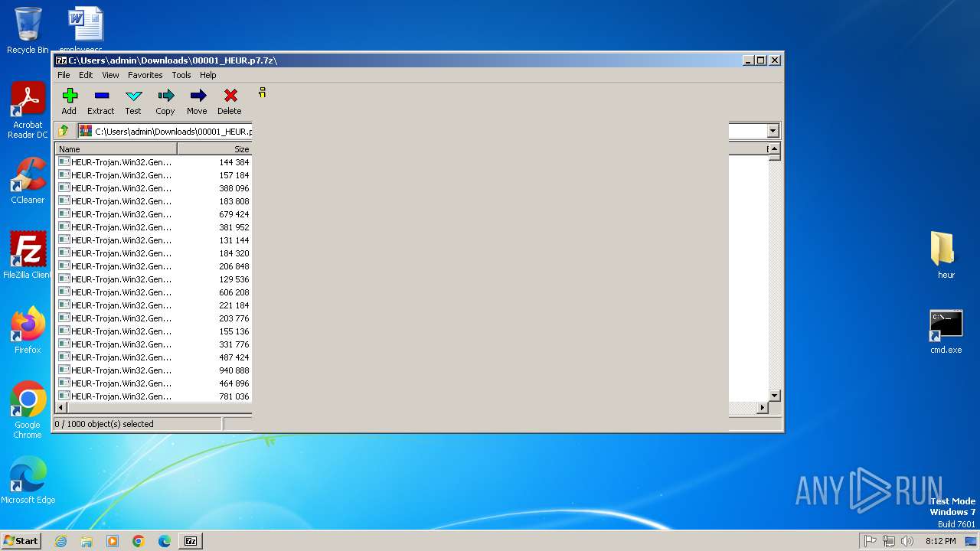Select the file with size 183 808

(153, 201)
